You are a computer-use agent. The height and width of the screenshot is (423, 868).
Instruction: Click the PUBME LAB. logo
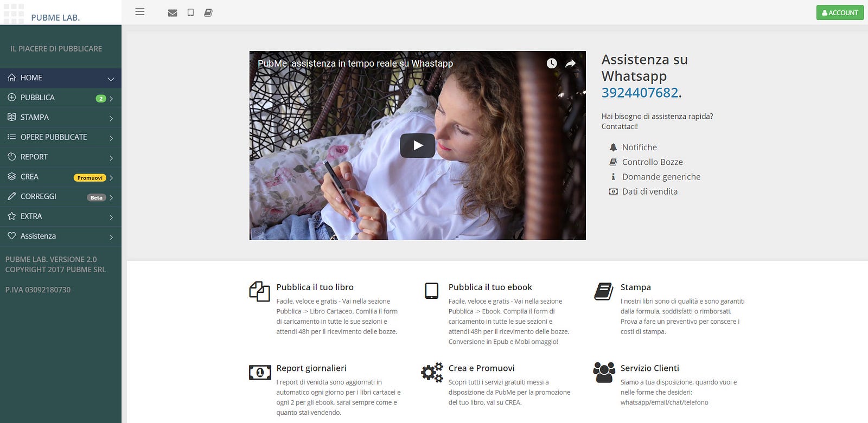pos(55,17)
